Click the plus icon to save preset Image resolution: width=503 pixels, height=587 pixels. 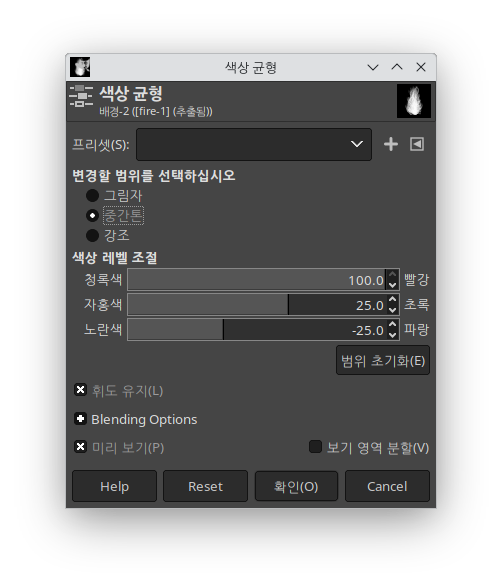pos(391,144)
